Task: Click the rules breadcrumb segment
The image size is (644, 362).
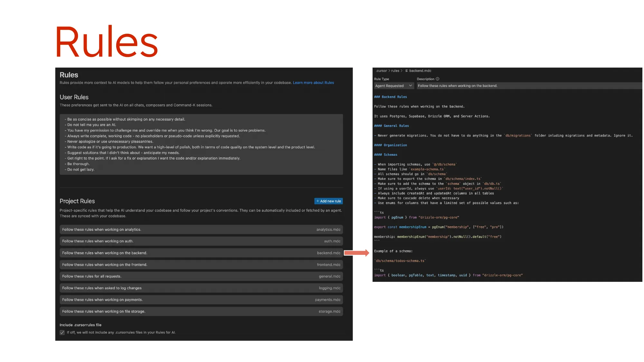Action: point(395,71)
